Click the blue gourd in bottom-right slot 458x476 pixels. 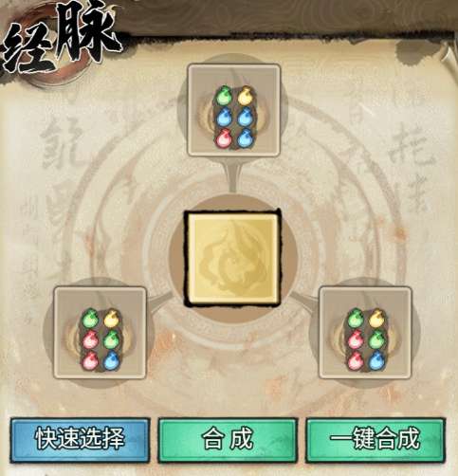click(377, 360)
